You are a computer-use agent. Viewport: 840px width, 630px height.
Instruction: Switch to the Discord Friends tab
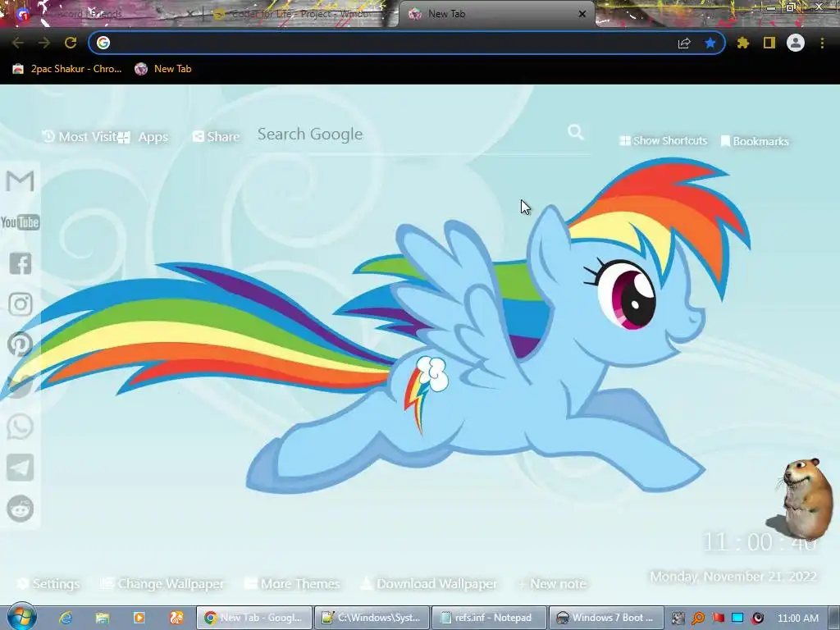(102, 14)
